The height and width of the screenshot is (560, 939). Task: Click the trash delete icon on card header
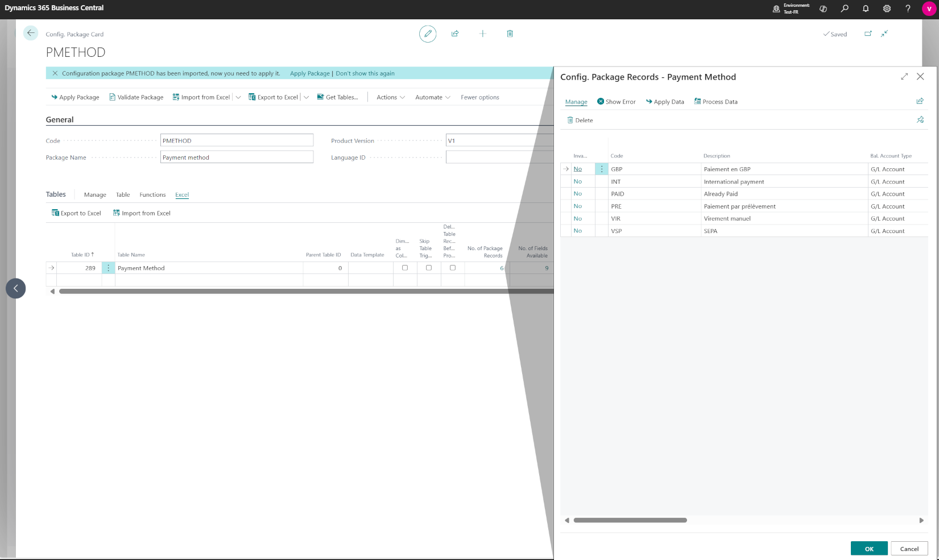point(510,34)
